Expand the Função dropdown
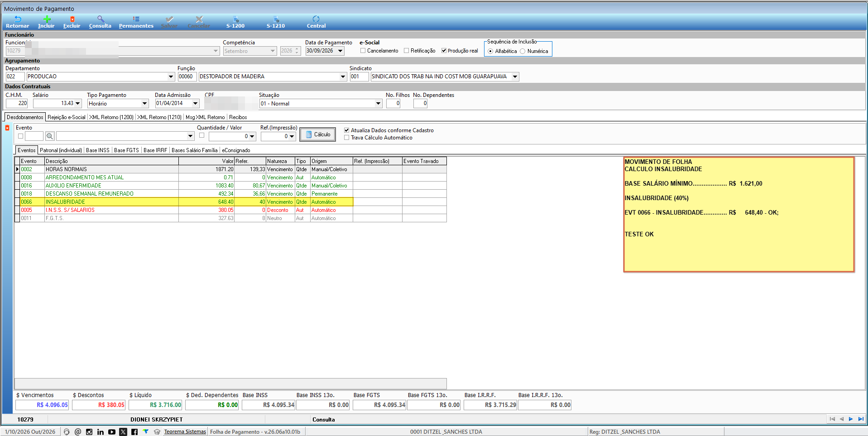 pyautogui.click(x=343, y=77)
